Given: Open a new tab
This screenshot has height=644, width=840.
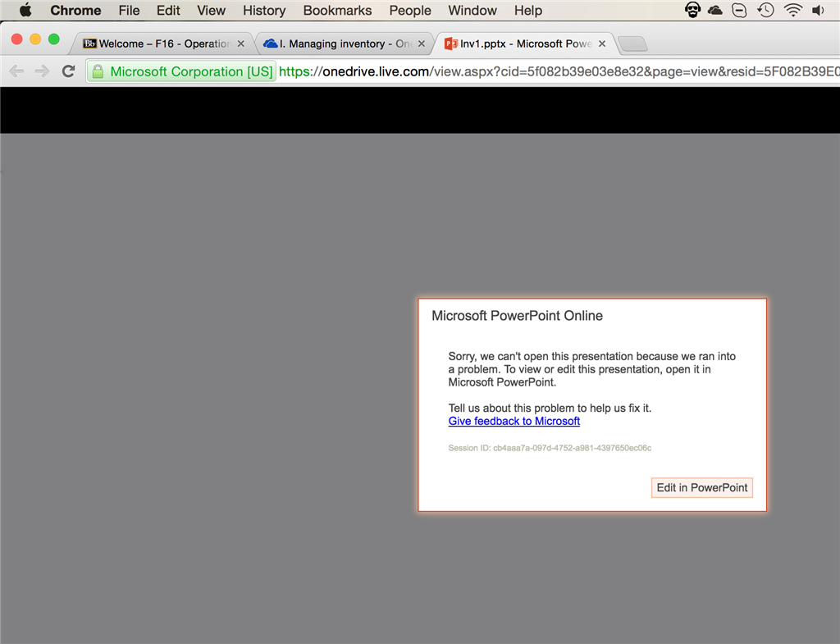Looking at the screenshot, I should tap(632, 44).
